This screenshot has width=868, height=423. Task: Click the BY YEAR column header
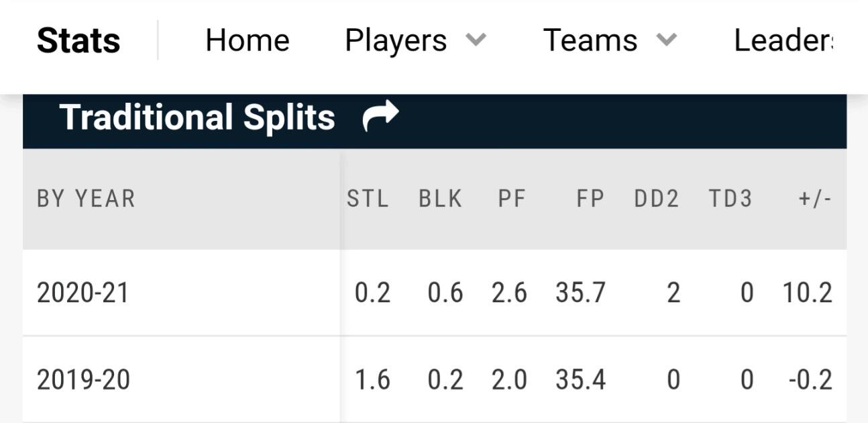[86, 199]
